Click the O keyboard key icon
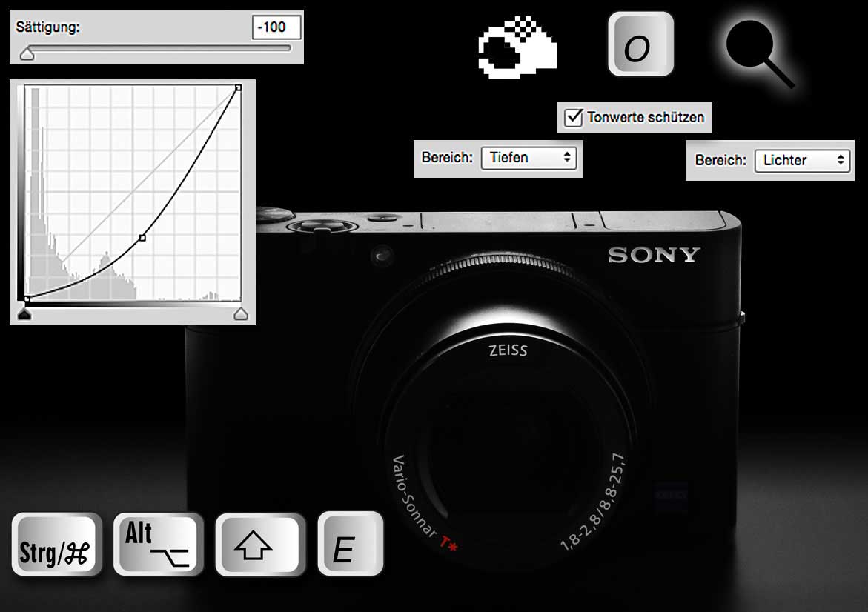The height and width of the screenshot is (612, 868). click(640, 44)
